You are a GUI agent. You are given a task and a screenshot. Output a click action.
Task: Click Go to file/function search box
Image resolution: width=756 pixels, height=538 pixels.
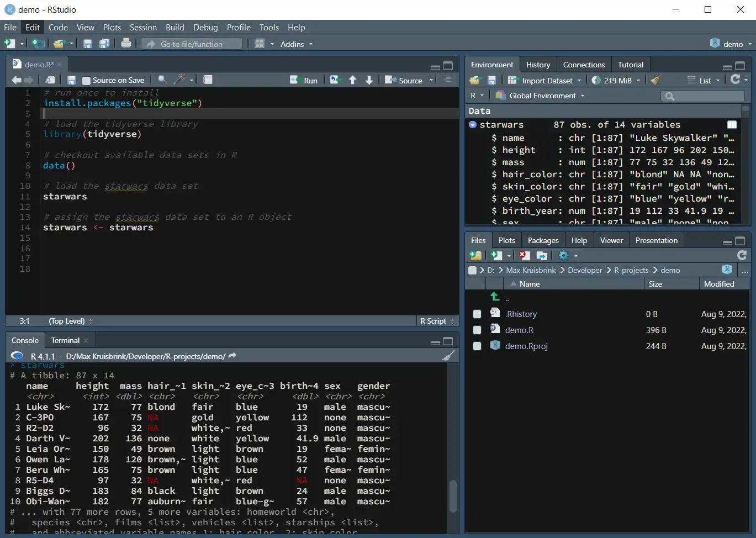[x=191, y=44]
